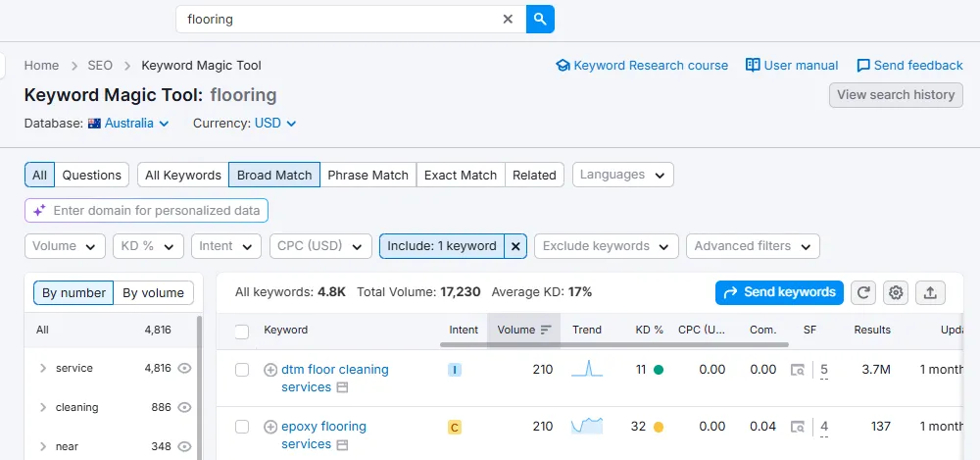The image size is (980, 460).
Task: Expand the service keyword group
Action: (42, 368)
